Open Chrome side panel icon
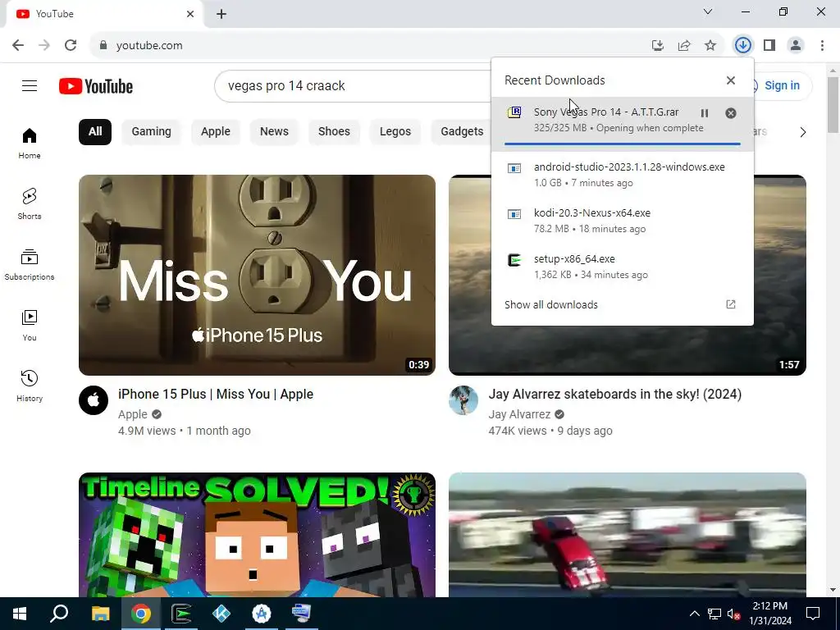Viewport: 840px width, 630px height. click(x=769, y=46)
